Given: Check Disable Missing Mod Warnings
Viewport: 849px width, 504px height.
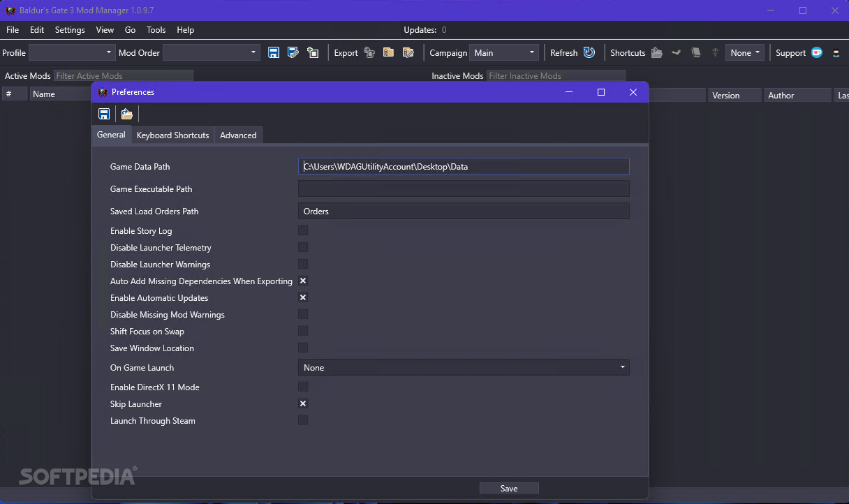Looking at the screenshot, I should (303, 314).
